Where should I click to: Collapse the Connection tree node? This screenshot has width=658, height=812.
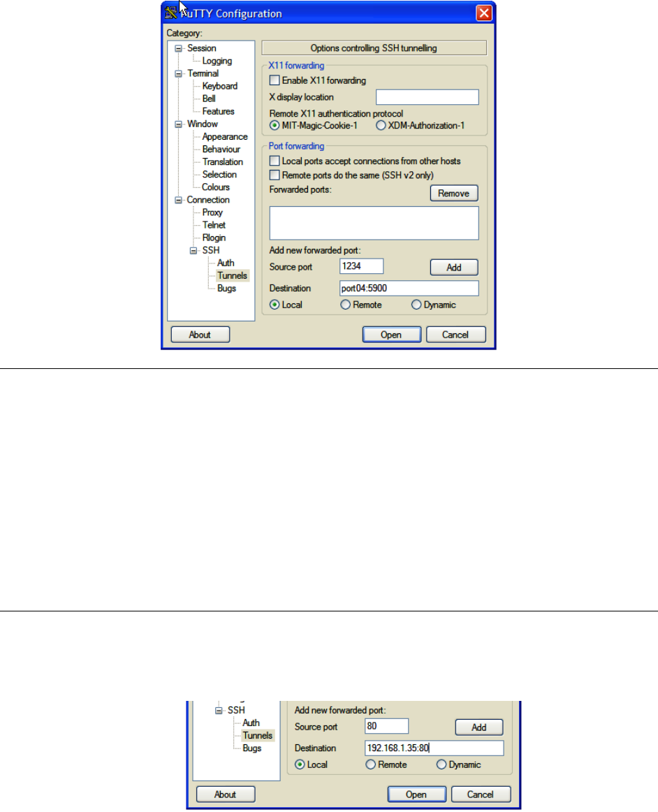pos(178,200)
